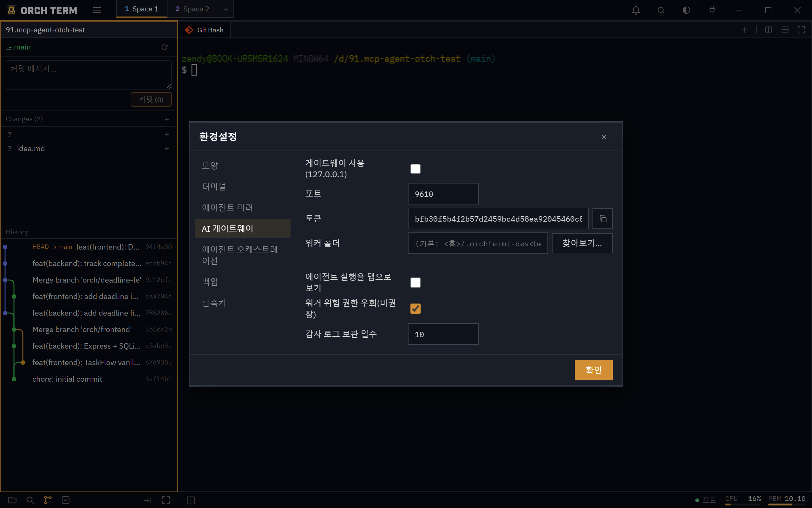
Task: Stage idea.md with its plus icon
Action: point(167,149)
